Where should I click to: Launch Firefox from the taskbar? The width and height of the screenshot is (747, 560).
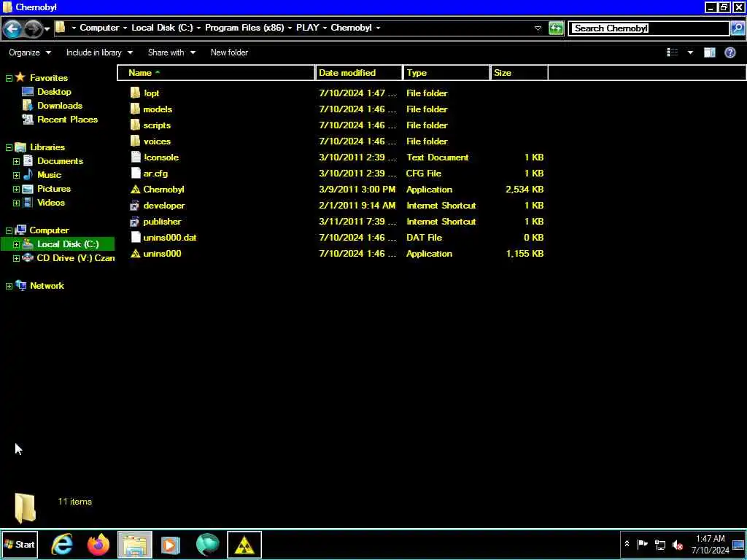(x=98, y=544)
